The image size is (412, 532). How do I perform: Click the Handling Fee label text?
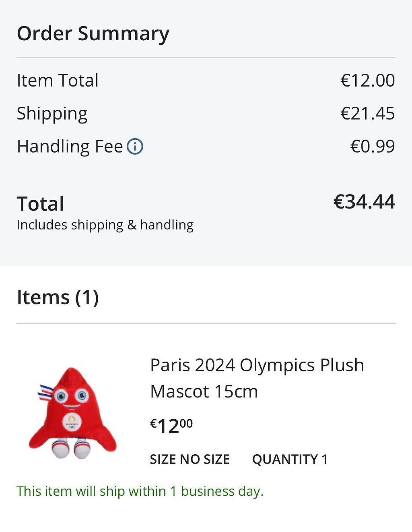[70, 147]
